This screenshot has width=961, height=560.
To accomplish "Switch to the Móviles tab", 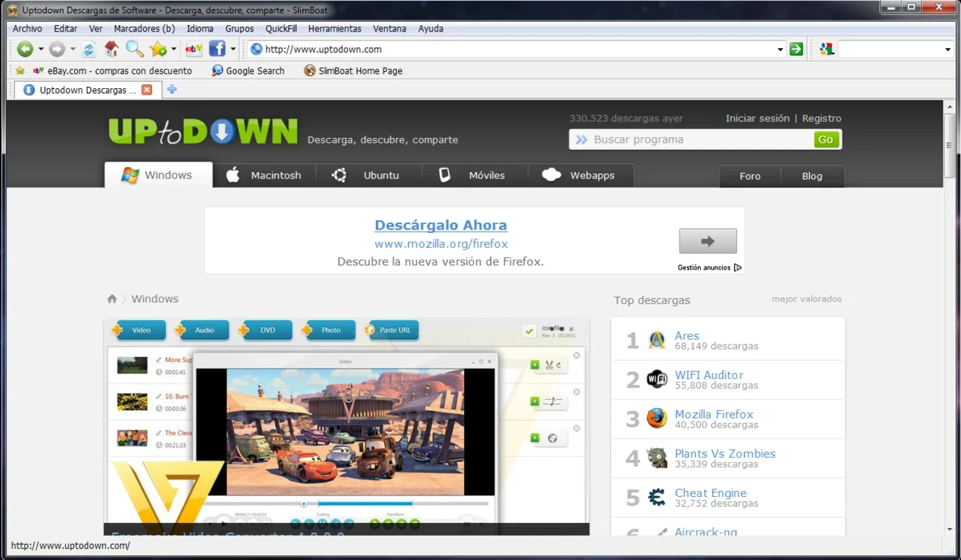I will (474, 175).
